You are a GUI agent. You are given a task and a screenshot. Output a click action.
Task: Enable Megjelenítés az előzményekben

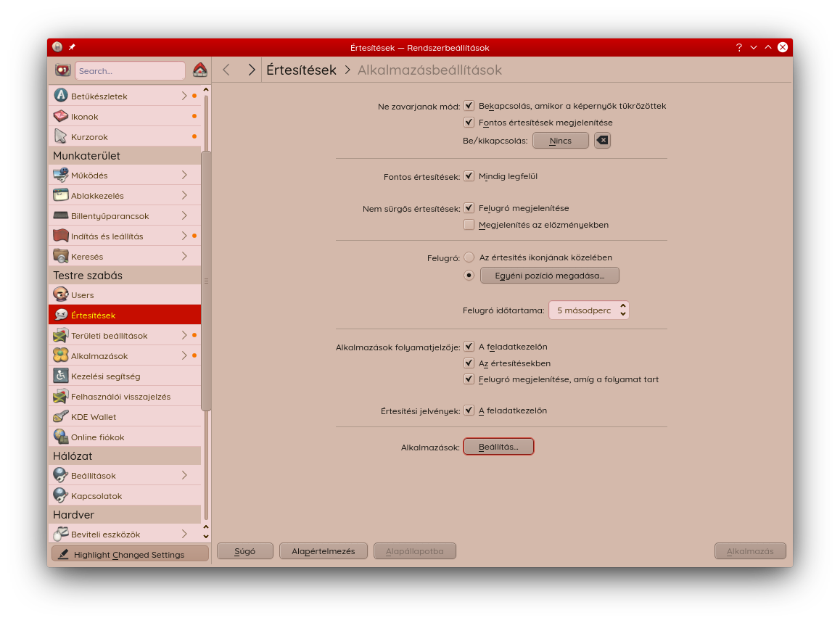coord(469,224)
